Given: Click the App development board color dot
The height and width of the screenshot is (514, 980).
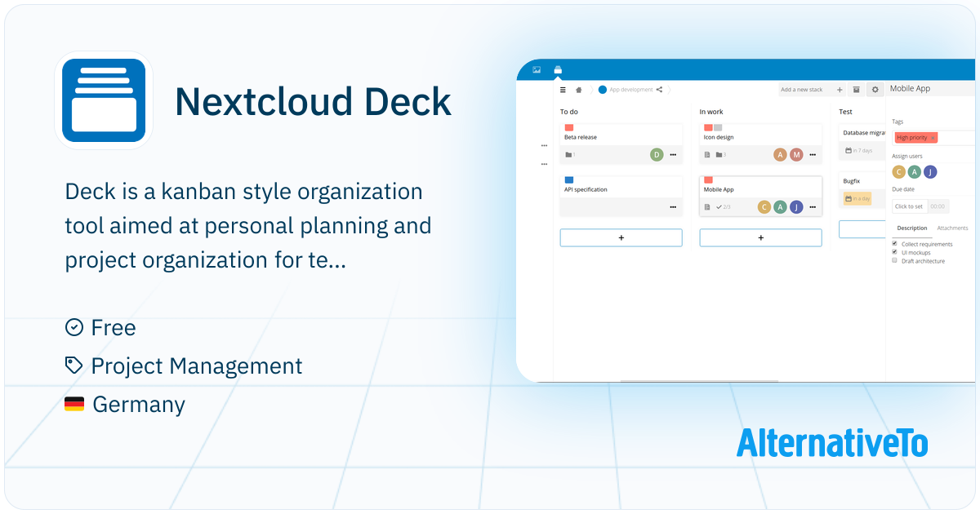Looking at the screenshot, I should tap(603, 90).
